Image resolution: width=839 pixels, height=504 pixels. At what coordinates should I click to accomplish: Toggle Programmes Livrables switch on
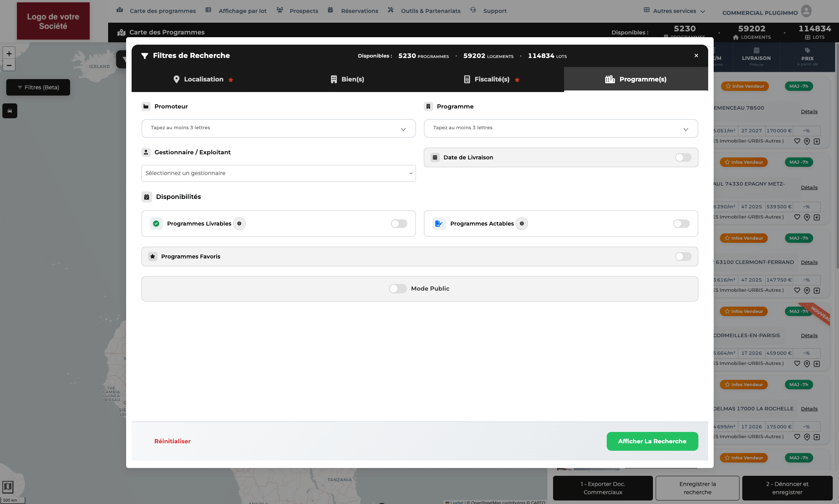(x=399, y=224)
